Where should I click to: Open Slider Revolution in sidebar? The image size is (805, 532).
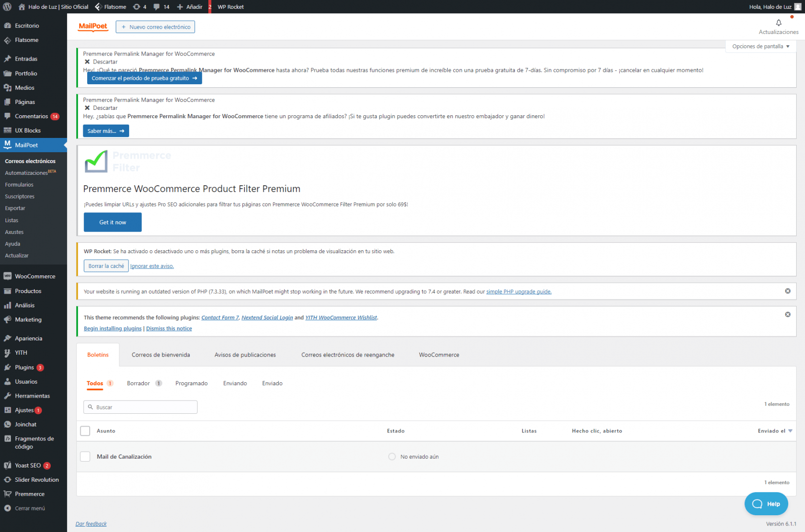click(36, 480)
